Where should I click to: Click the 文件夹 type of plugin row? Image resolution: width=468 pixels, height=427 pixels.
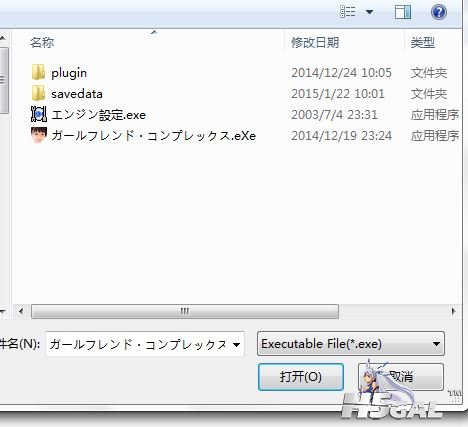pos(429,73)
